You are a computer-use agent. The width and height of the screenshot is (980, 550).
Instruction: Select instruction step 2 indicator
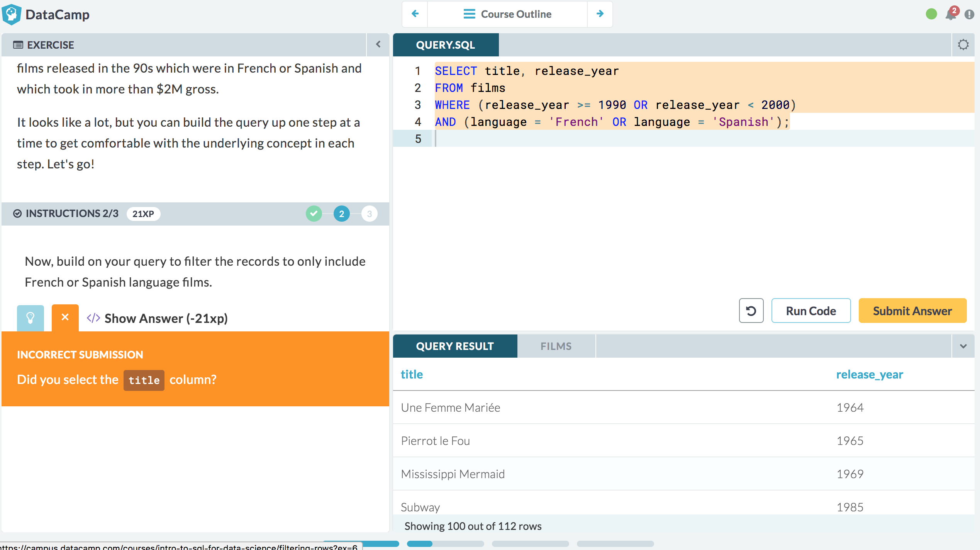click(x=341, y=214)
